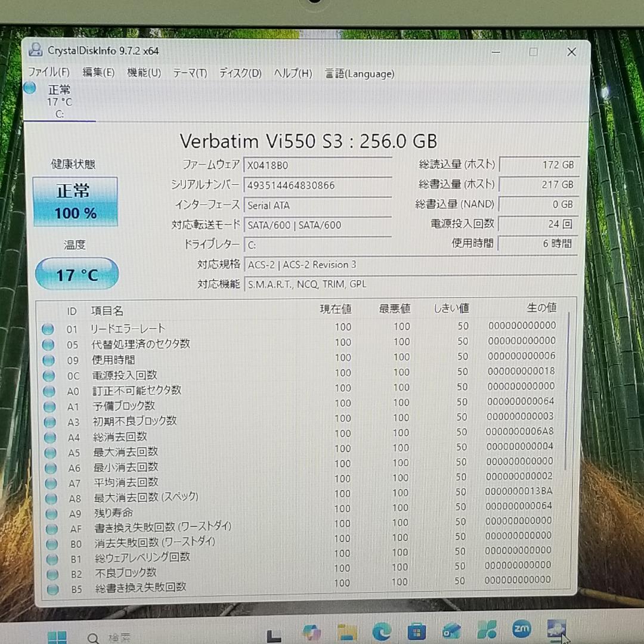Open the 編集(E) menu

98,73
